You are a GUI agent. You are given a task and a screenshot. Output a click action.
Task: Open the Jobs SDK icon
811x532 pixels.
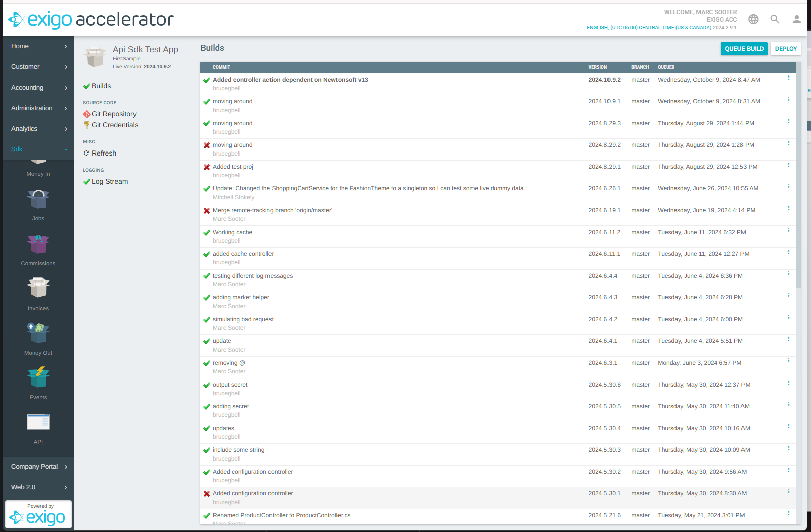pyautogui.click(x=38, y=200)
